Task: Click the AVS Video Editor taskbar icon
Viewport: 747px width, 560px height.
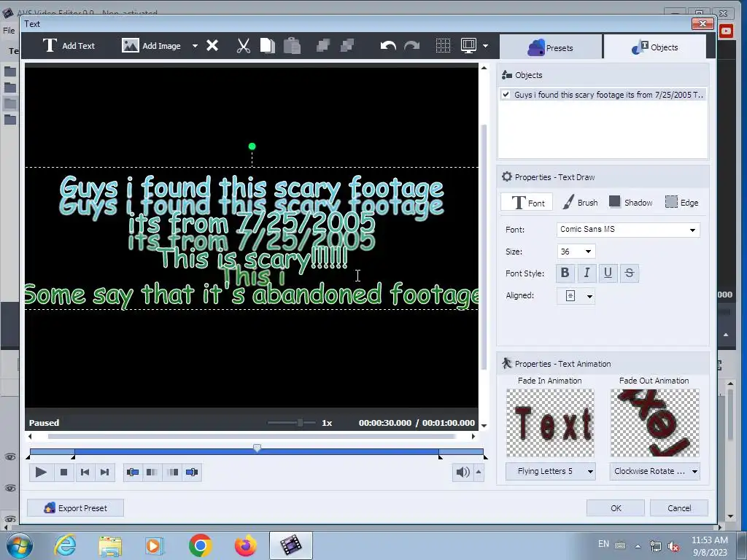Action: 290,545
